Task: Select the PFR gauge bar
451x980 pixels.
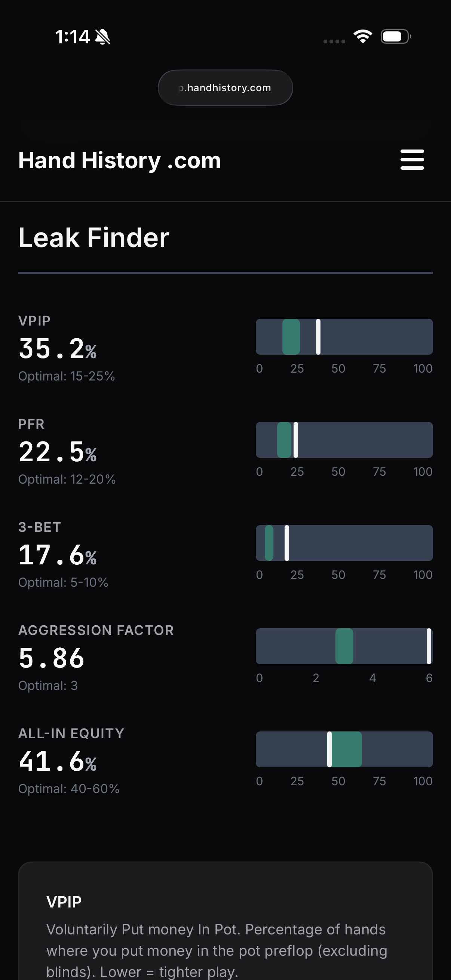Action: coord(344,440)
